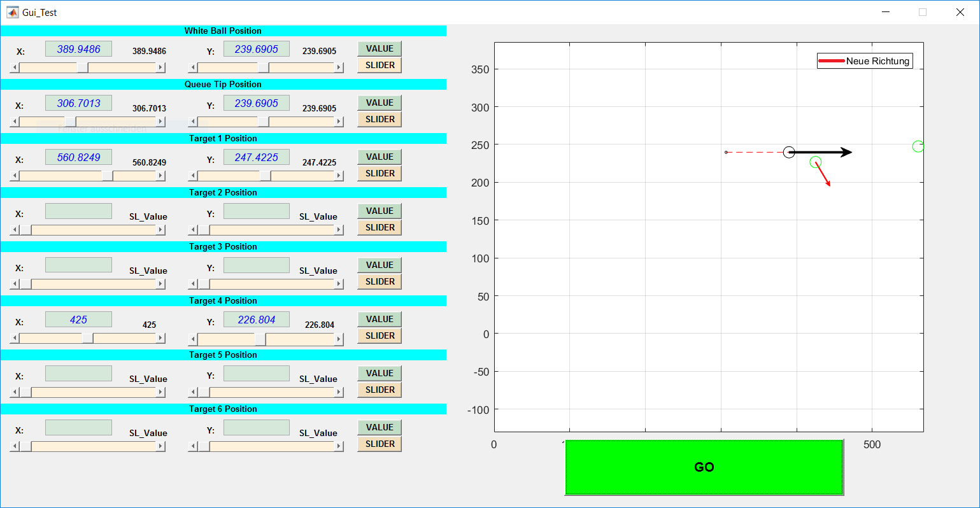Screen dimensions: 980x508
Task: Click right arrow of Queue Tip Y slider
Action: [x=339, y=122]
